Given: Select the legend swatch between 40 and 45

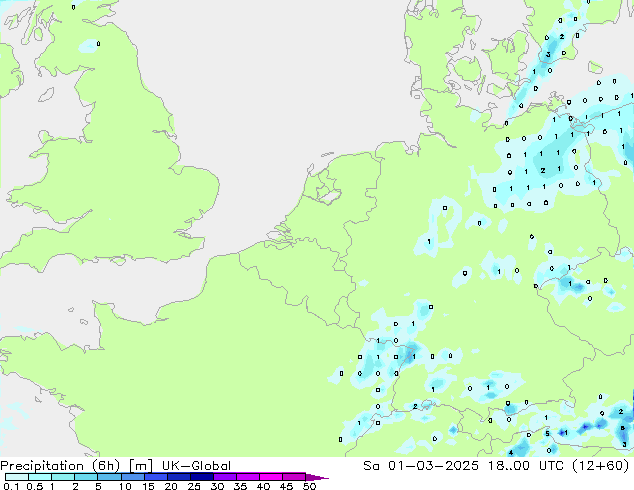Looking at the screenshot, I should [x=271, y=477].
